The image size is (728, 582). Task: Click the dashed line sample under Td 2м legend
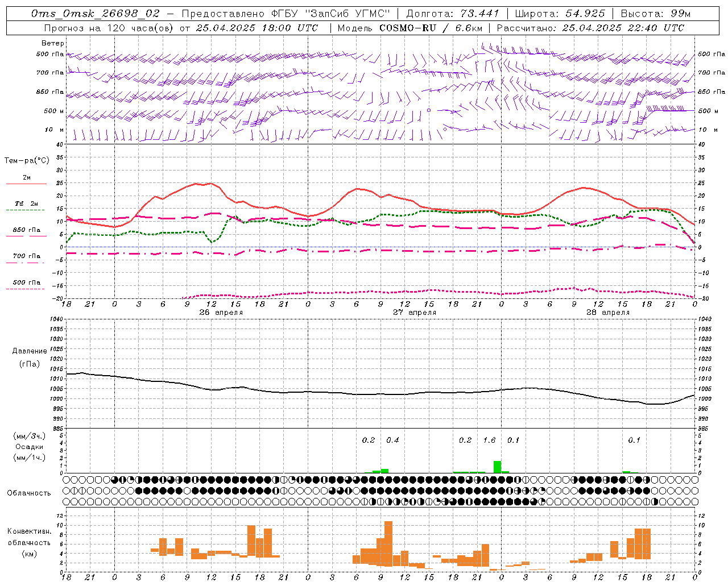[x=25, y=210]
